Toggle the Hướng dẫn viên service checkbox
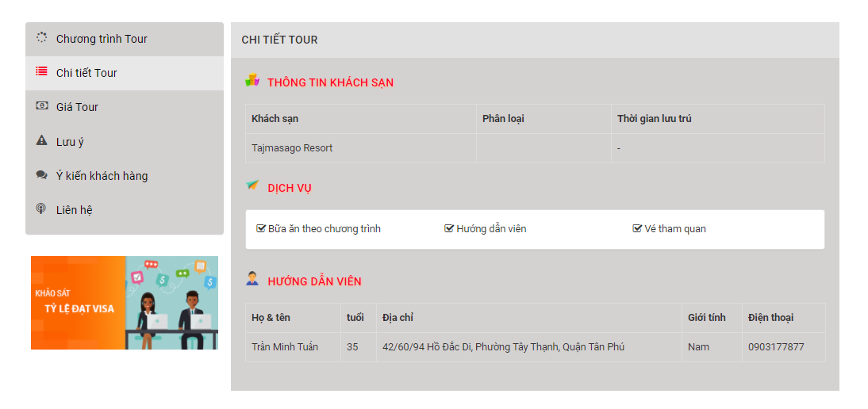Screen dimensions: 868x409 [449, 228]
